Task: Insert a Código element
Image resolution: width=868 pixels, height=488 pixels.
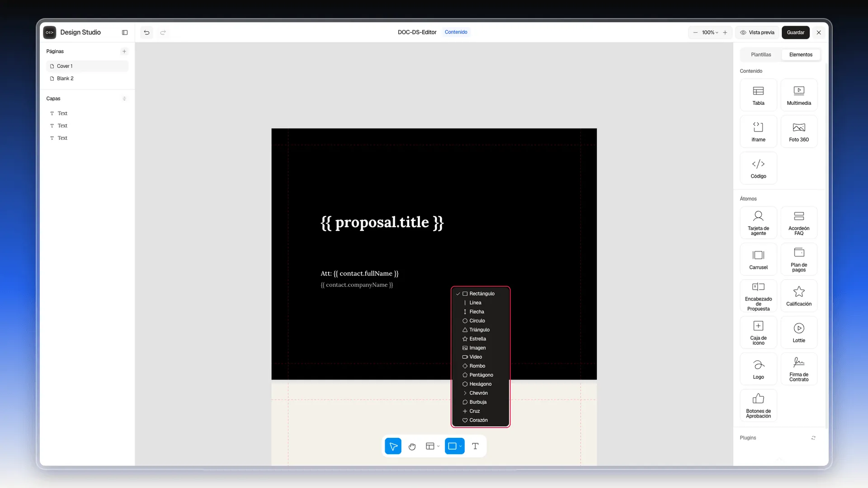Action: pyautogui.click(x=758, y=169)
